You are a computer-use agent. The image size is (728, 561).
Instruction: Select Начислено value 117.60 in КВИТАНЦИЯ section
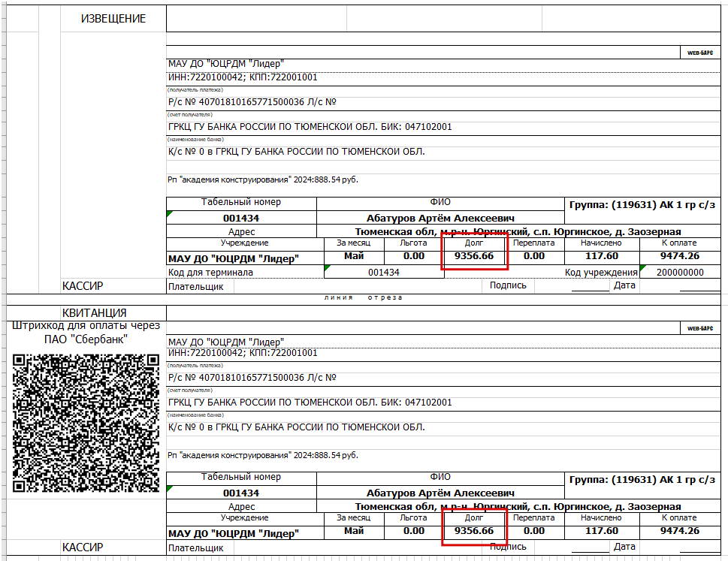[x=602, y=531]
